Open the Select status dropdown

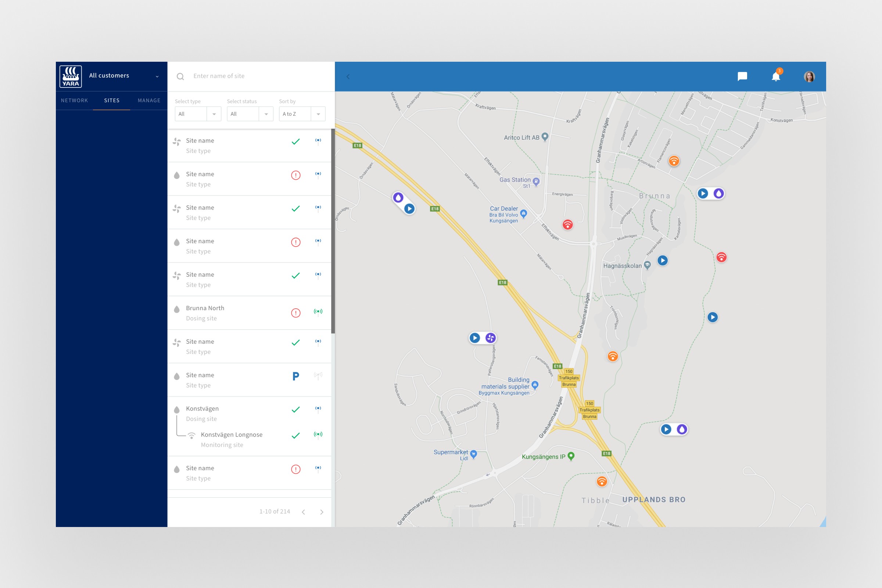point(250,114)
